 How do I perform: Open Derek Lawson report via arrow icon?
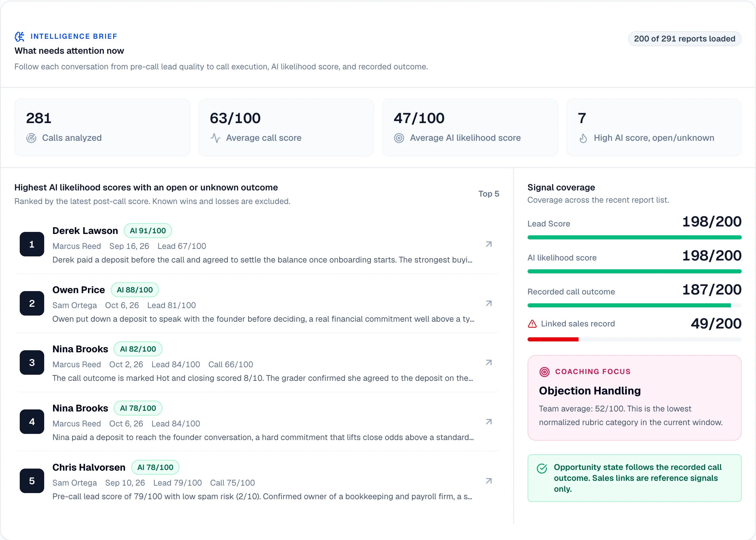(x=489, y=244)
